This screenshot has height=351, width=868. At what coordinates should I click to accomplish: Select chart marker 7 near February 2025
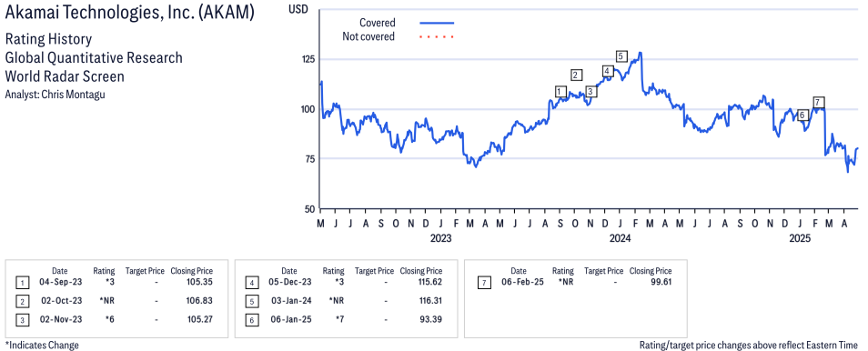coord(818,103)
